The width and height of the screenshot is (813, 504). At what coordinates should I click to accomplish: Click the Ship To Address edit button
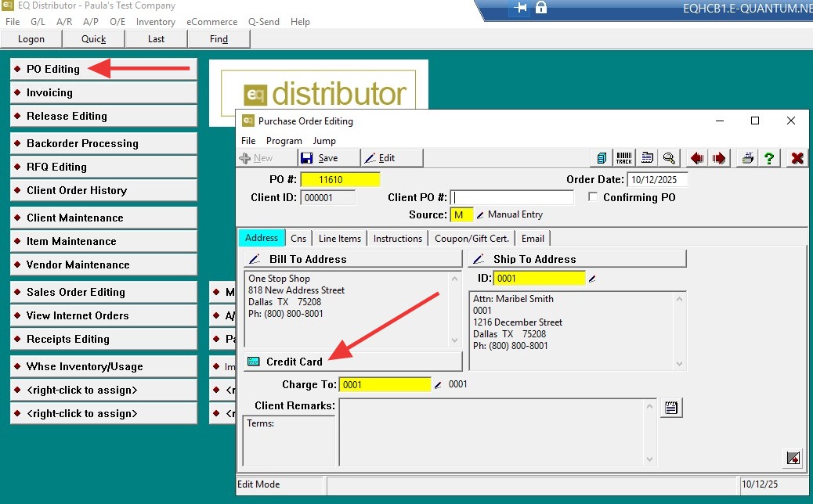pyautogui.click(x=577, y=259)
